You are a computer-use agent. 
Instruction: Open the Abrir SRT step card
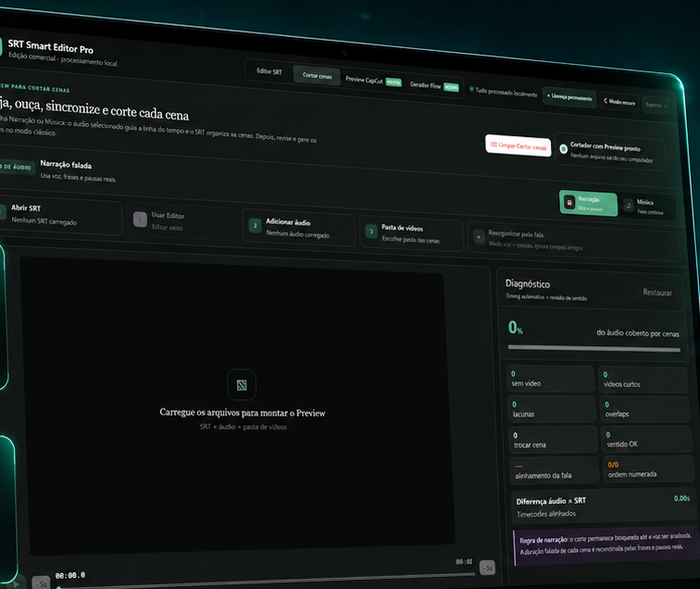click(x=60, y=215)
